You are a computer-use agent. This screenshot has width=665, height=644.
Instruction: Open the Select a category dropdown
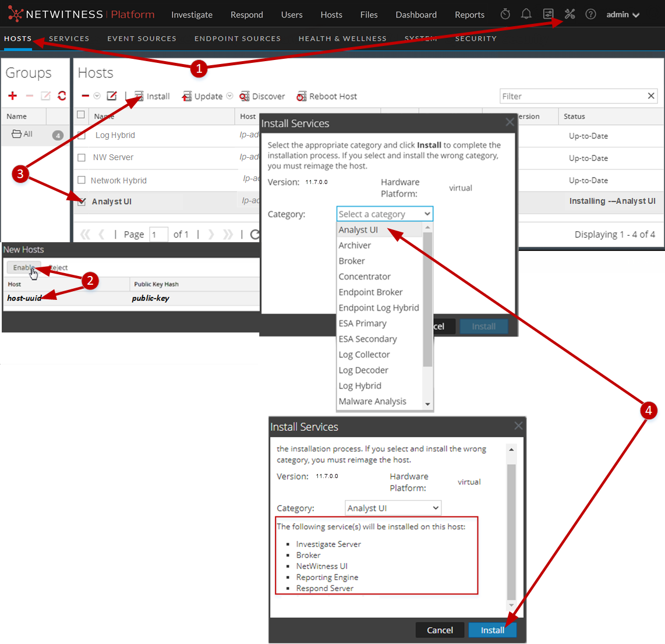tap(384, 214)
